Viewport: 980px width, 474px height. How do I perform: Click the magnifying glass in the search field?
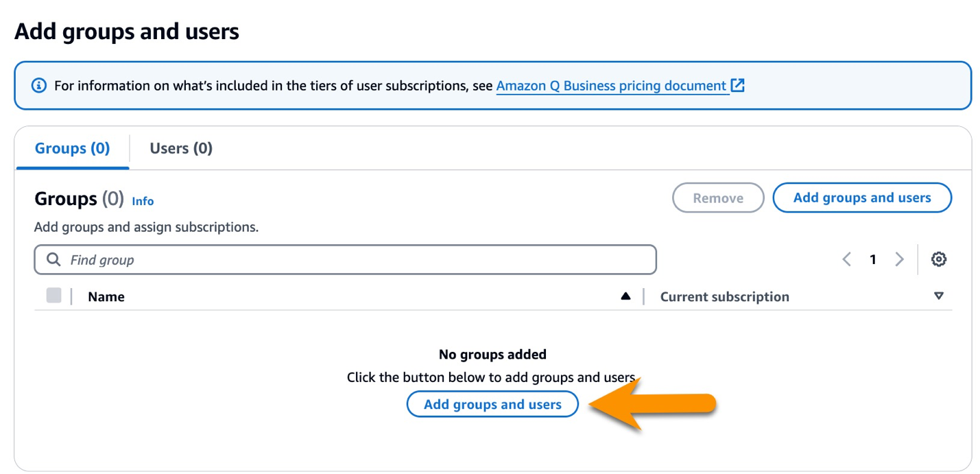pyautogui.click(x=53, y=259)
